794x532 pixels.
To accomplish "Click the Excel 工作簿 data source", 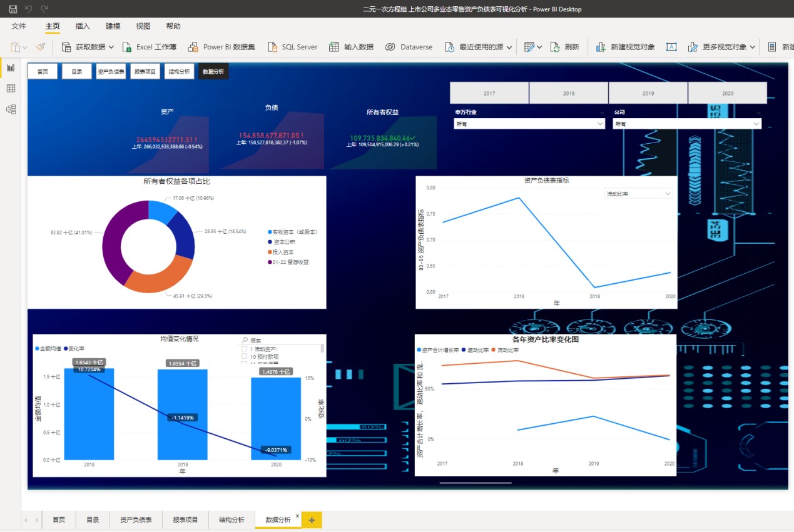I will pos(149,47).
